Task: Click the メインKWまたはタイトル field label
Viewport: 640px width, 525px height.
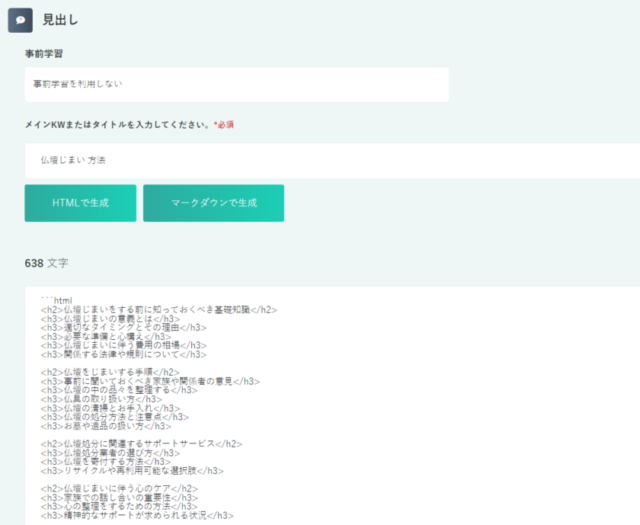Action: [x=129, y=125]
